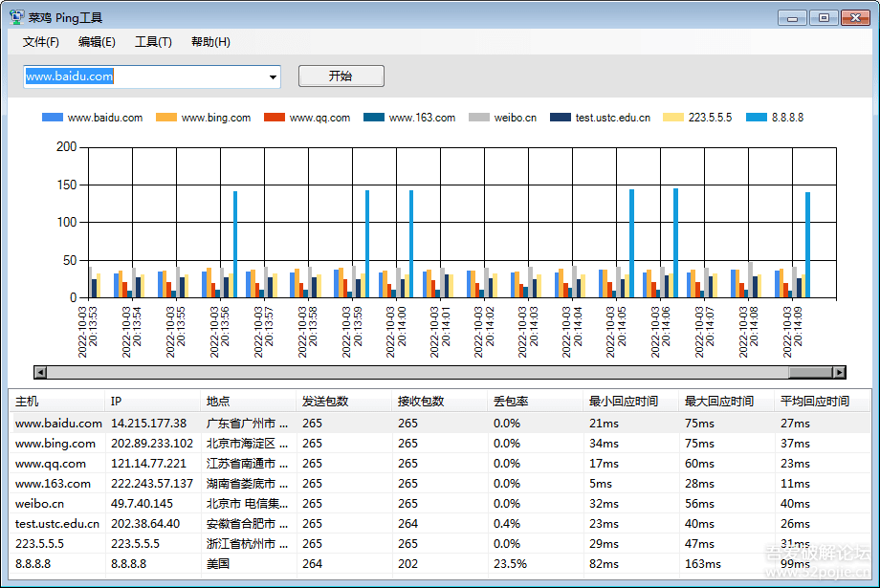Open the 编辑(E) menu
880x588 pixels.
(97, 42)
